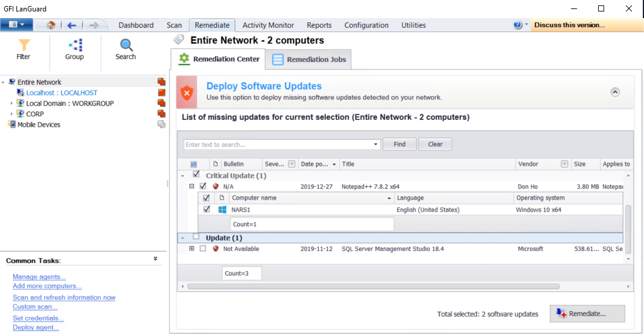Collapse the Update (1) group

click(x=183, y=238)
